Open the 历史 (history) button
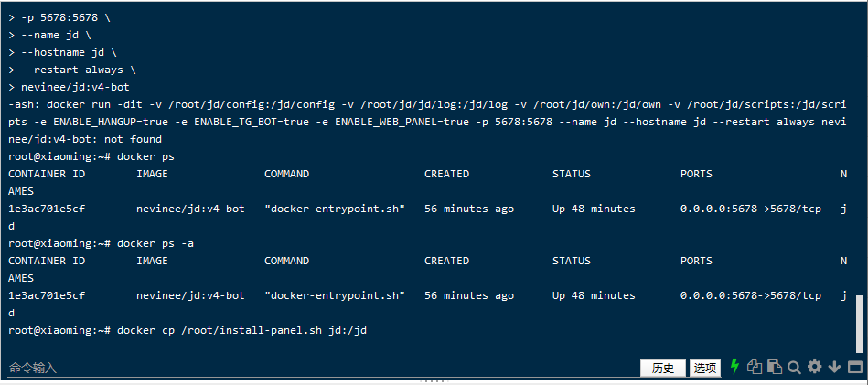The width and height of the screenshot is (868, 385). (x=663, y=368)
